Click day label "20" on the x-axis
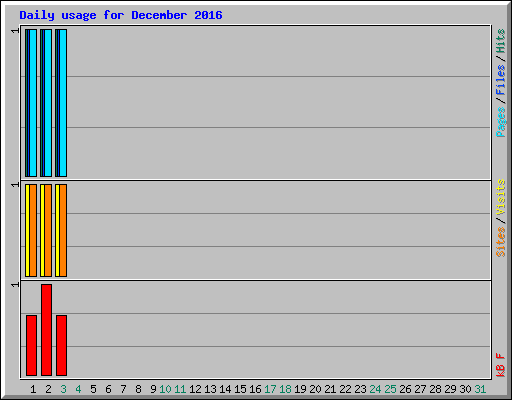This screenshot has width=512, height=400. 315,389
